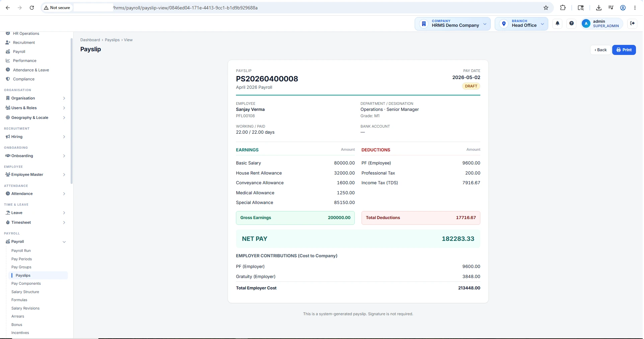This screenshot has width=644, height=339.
Task: Open the browser three-dot menu
Action: click(x=635, y=8)
